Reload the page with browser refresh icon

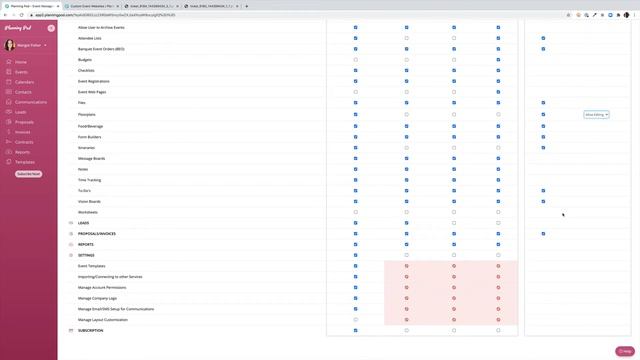point(22,15)
